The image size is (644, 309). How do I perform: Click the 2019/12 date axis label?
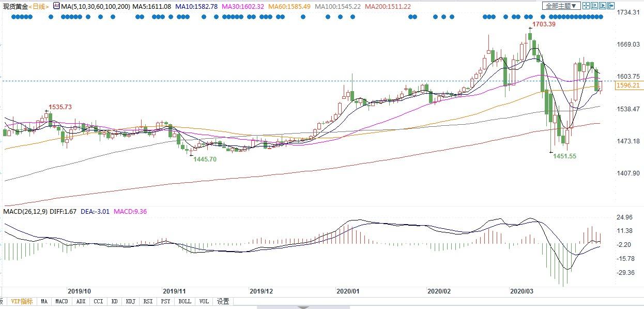tap(261, 291)
